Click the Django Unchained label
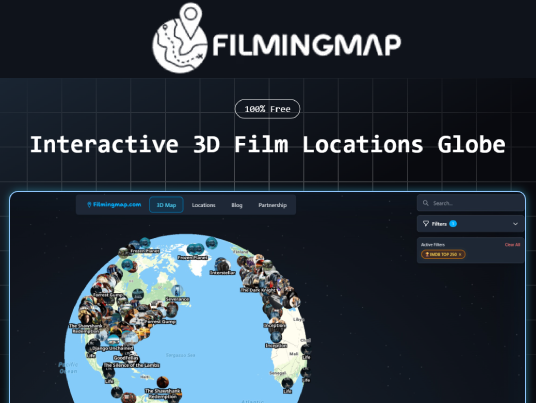 112,348
